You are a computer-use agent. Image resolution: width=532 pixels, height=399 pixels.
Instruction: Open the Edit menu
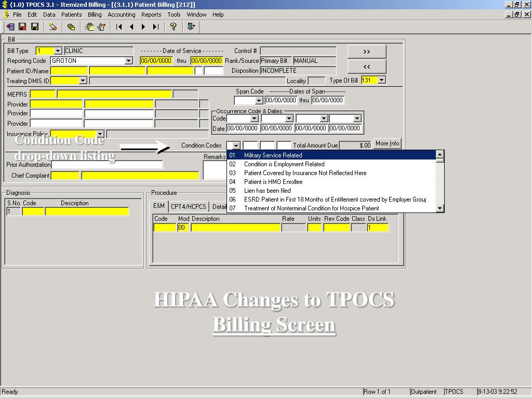(32, 15)
